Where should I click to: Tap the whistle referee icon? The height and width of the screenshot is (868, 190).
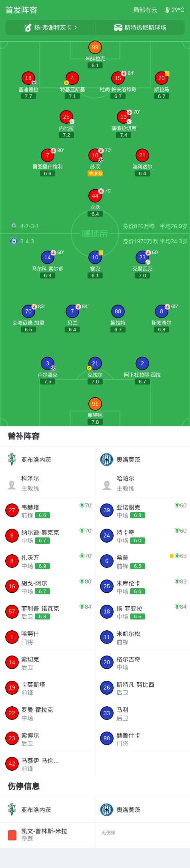28,28
